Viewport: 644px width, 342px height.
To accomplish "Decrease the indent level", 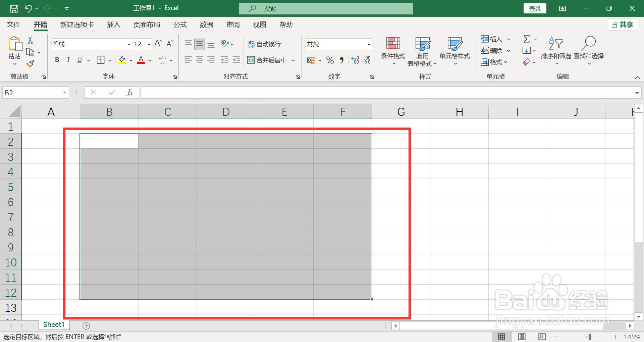I will coord(225,60).
